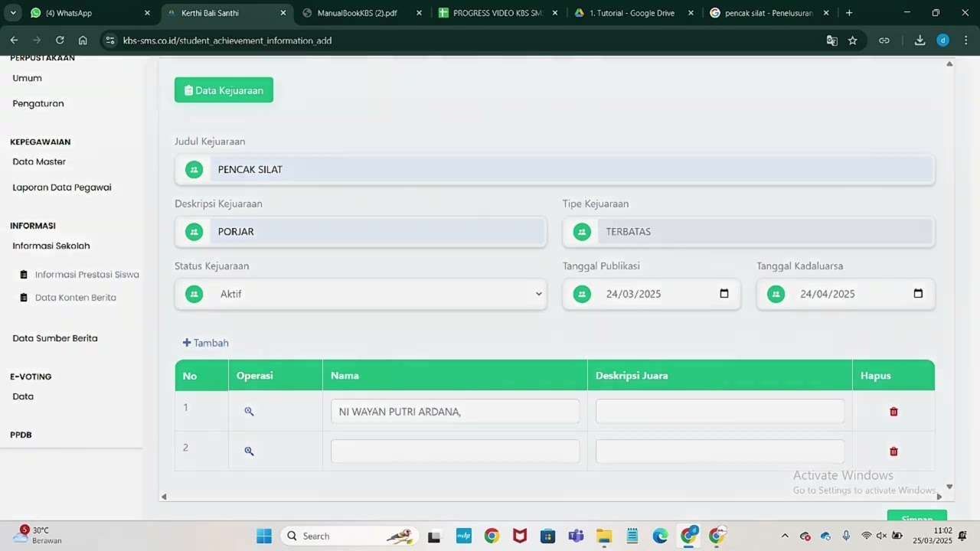Open McAfee from the taskbar

pyautogui.click(x=520, y=536)
